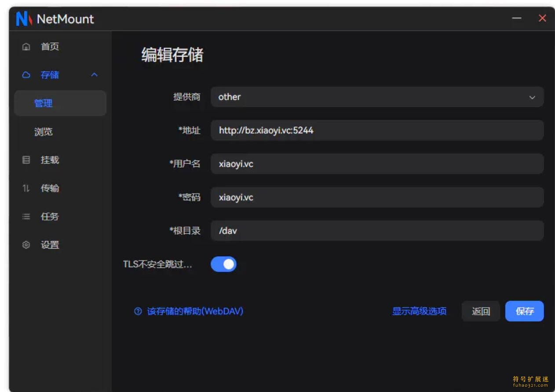Click the list icon beside 任务
The width and height of the screenshot is (555, 392).
pos(26,216)
